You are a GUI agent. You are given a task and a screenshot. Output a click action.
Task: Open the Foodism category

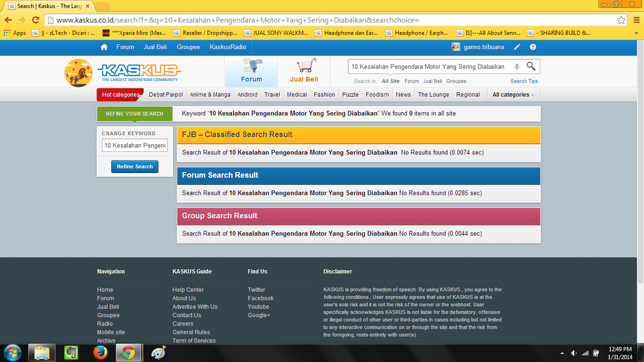377,95
